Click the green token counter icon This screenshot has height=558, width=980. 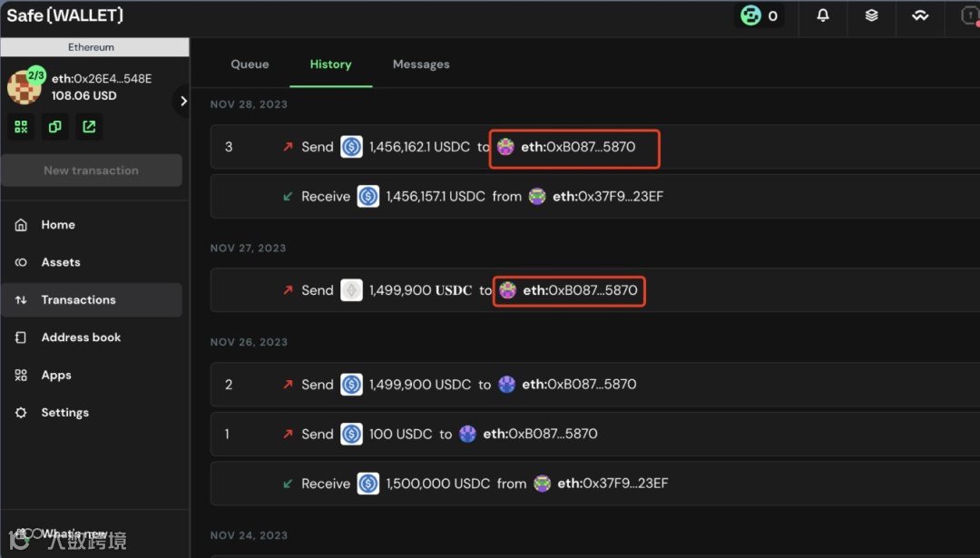point(750,15)
